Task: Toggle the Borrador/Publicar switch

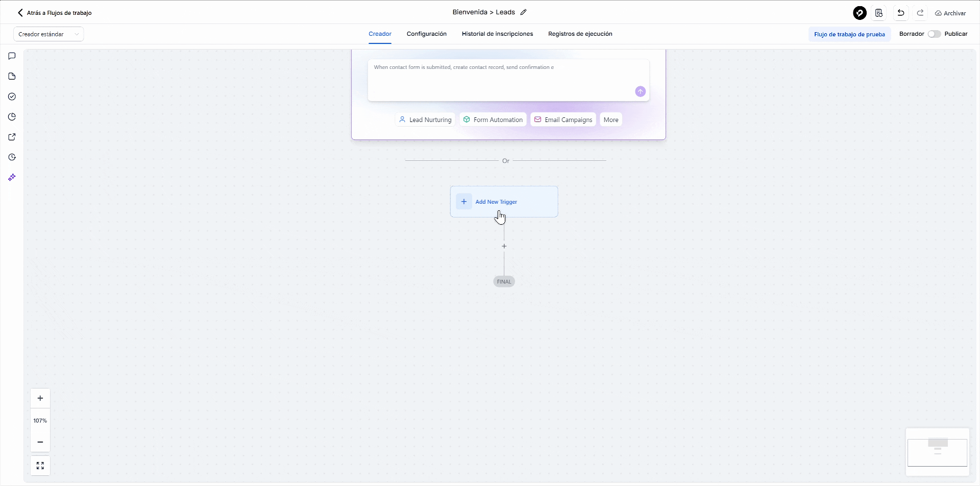Action: click(x=934, y=34)
